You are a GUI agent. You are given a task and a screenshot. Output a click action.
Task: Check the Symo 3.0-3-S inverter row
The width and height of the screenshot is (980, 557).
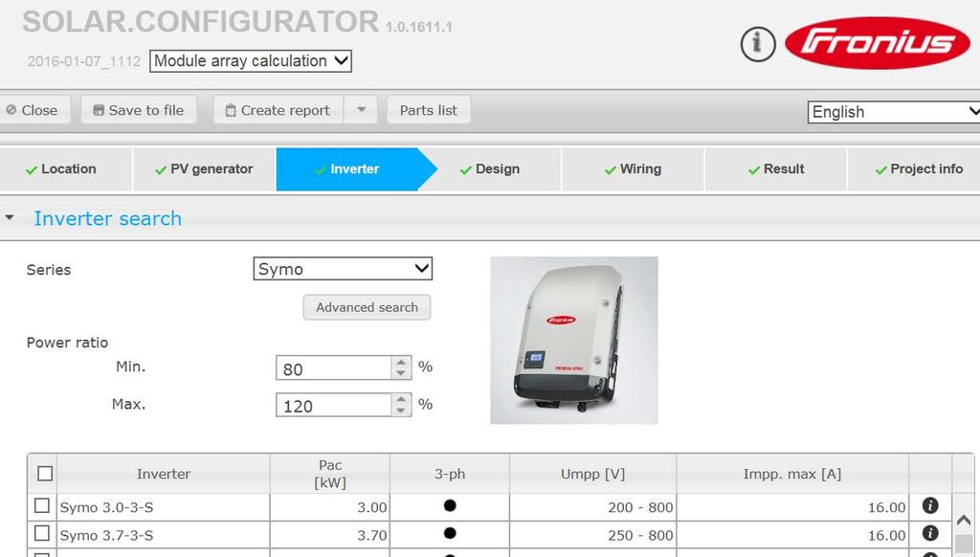pos(42,505)
